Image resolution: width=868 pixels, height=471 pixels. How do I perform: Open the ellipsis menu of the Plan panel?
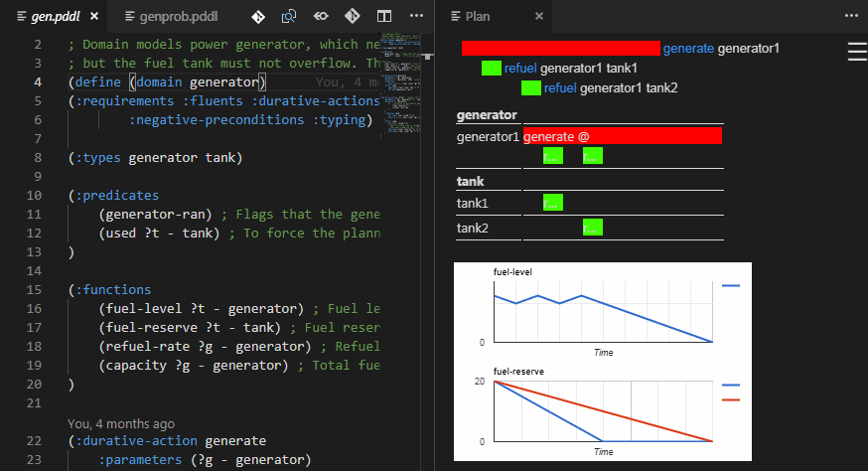[851, 16]
